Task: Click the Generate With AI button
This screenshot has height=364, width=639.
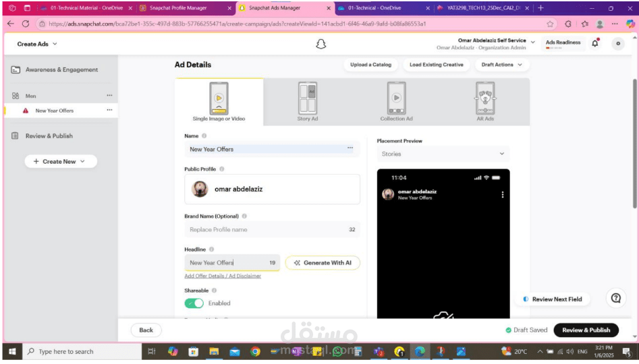Action: tap(323, 263)
